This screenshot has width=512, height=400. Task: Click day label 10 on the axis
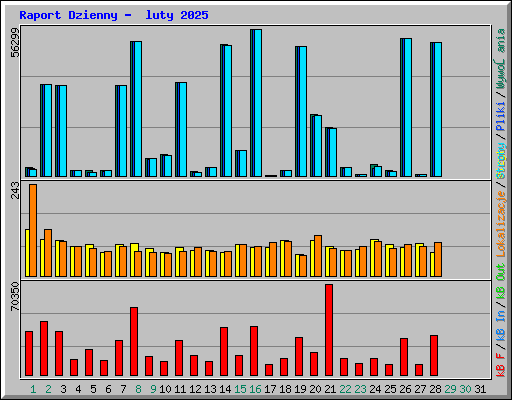tap(165, 389)
